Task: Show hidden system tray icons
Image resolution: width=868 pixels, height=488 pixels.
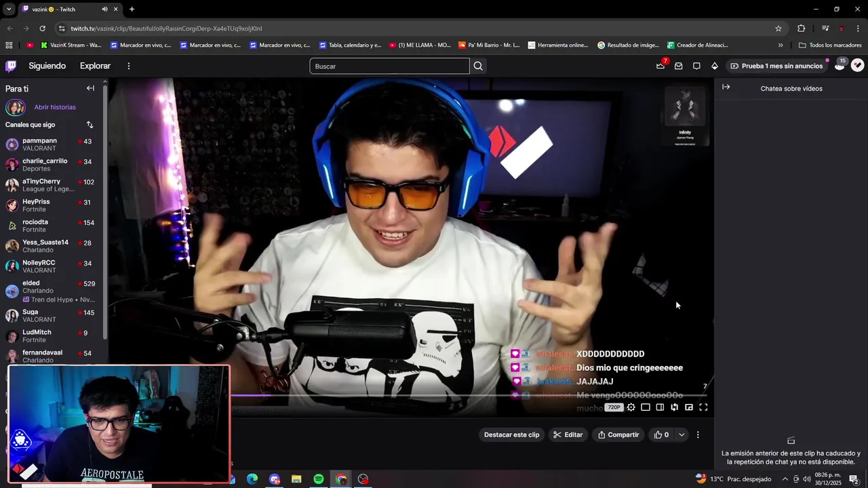Action: (x=785, y=479)
